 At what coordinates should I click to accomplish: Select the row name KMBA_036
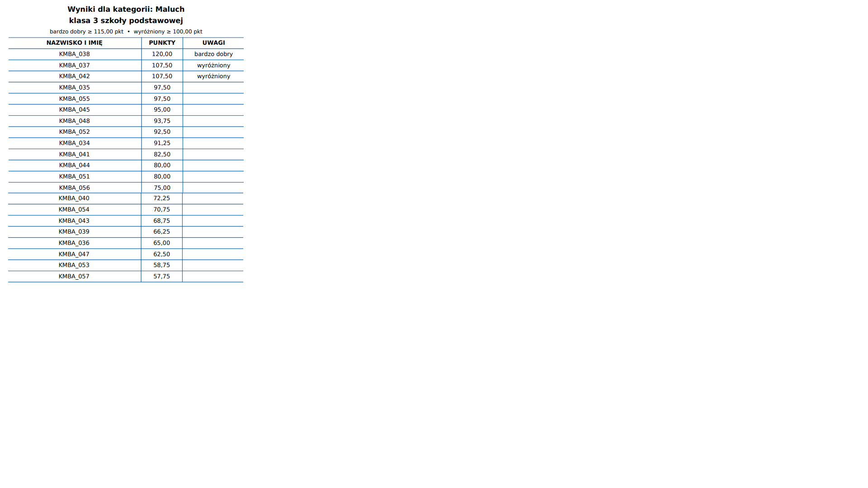[74, 243]
